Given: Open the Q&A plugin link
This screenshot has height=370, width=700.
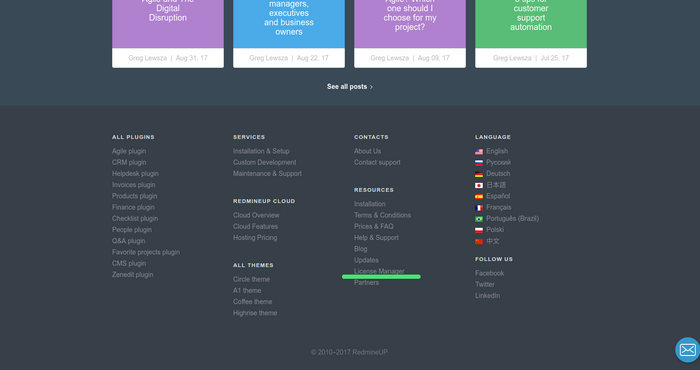Looking at the screenshot, I should pos(129,241).
